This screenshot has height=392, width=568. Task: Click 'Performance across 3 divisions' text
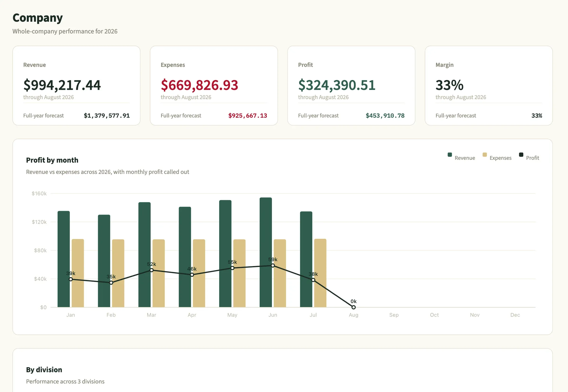(65, 381)
